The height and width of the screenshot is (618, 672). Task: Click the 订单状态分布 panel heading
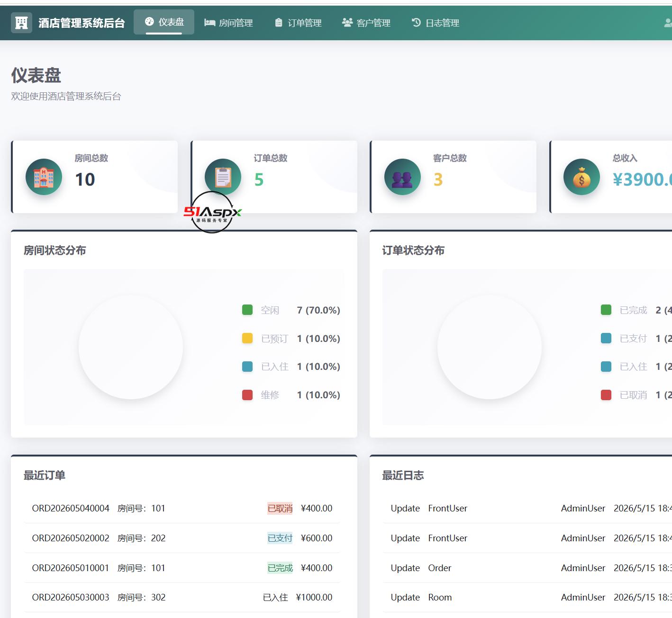pyautogui.click(x=414, y=251)
